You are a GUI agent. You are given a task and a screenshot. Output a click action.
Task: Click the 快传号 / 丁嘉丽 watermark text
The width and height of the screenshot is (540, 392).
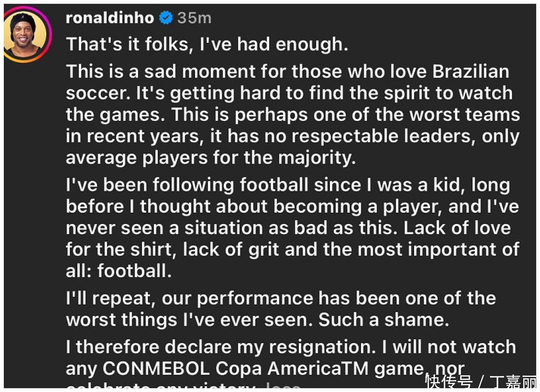tap(480, 382)
